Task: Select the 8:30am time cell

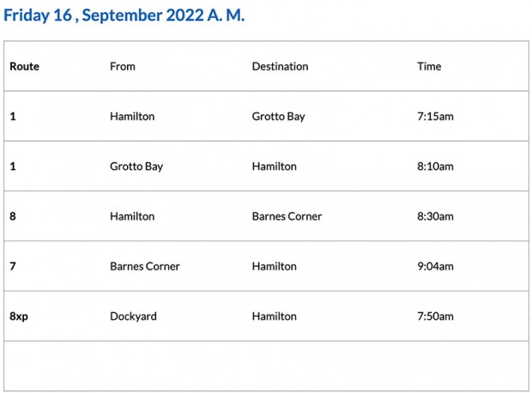Action: tap(435, 216)
